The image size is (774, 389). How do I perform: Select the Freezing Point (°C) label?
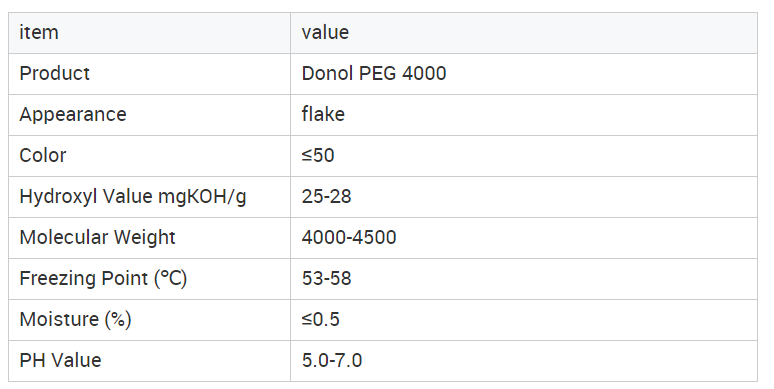[x=103, y=278]
